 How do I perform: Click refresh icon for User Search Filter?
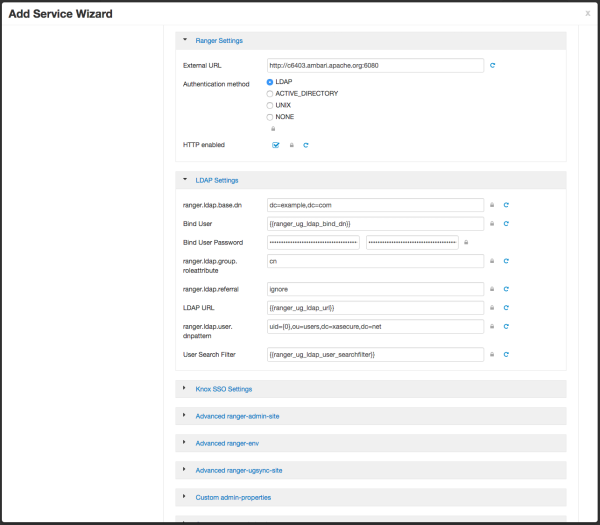pyautogui.click(x=507, y=354)
